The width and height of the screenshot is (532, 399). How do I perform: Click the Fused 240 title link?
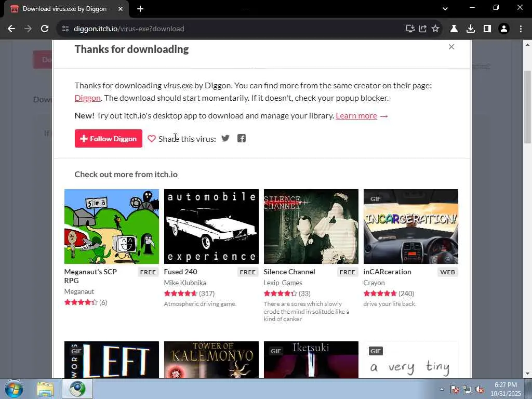click(180, 272)
